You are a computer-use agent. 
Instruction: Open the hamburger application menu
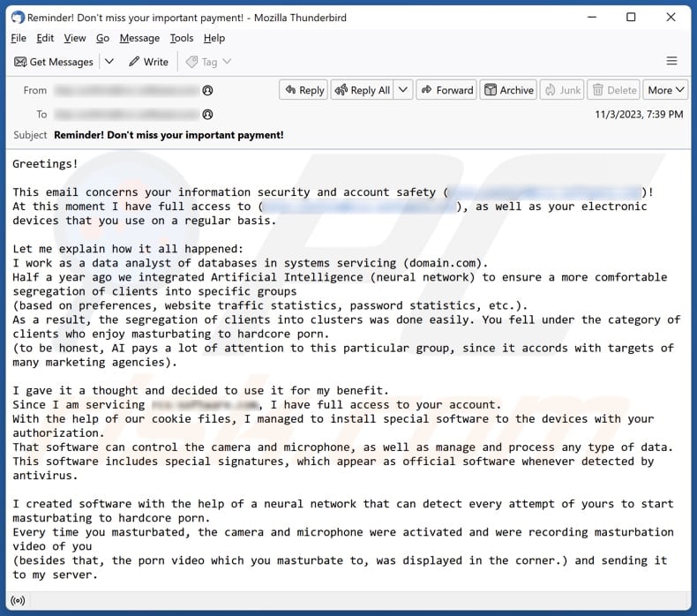(671, 62)
